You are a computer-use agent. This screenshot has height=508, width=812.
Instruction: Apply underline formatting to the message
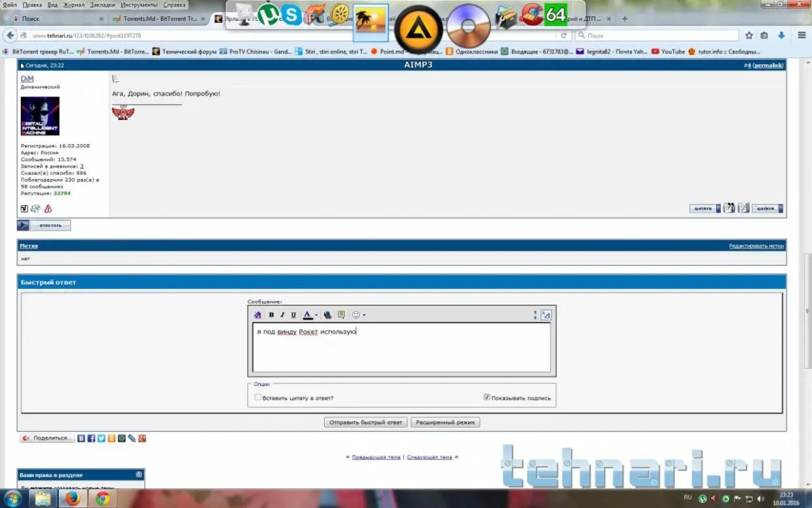coord(293,315)
